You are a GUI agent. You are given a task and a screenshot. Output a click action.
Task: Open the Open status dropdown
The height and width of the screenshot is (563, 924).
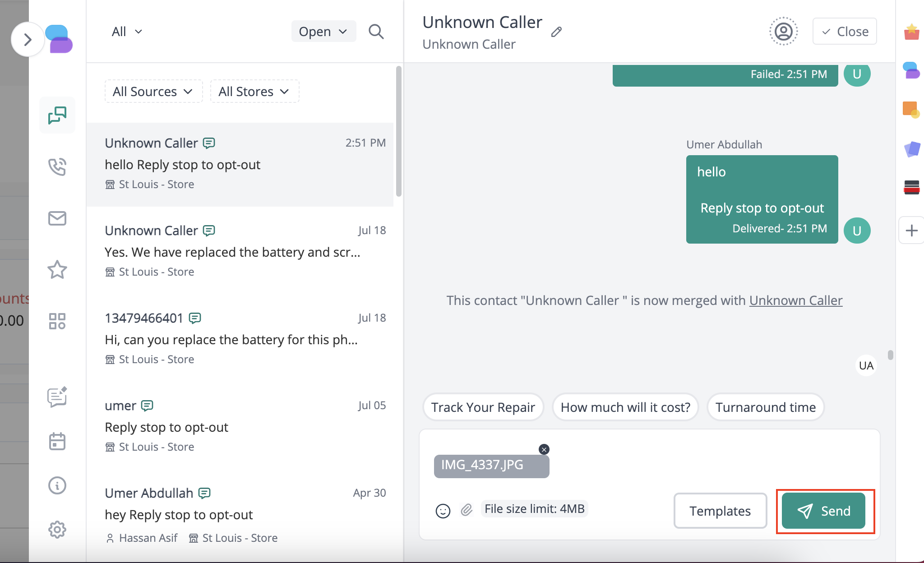point(323,32)
